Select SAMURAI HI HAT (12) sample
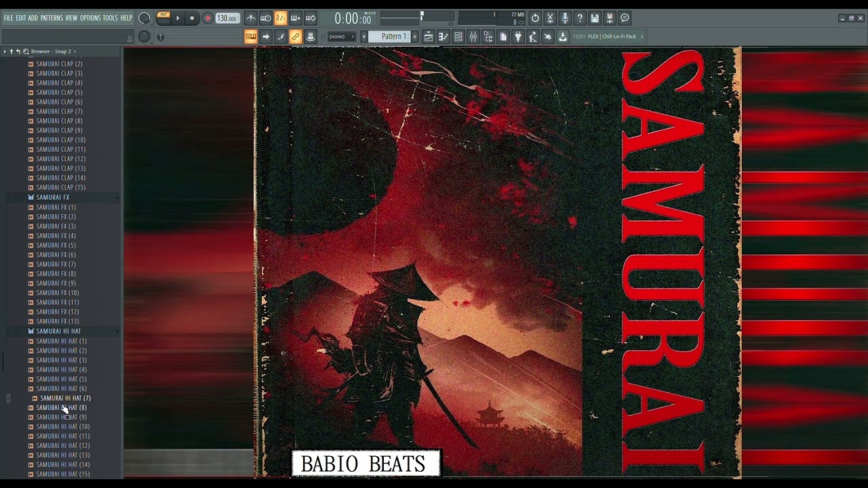Viewport: 868px width, 488px height. click(x=62, y=445)
